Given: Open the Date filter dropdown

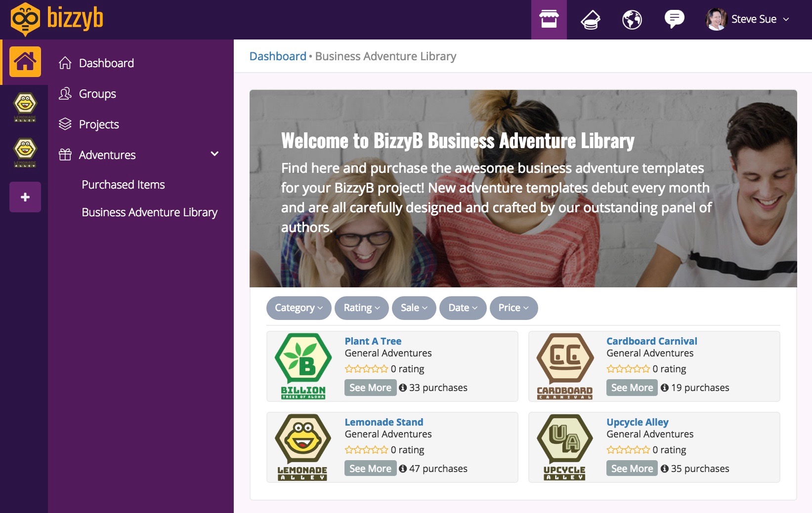Looking at the screenshot, I should 463,308.
